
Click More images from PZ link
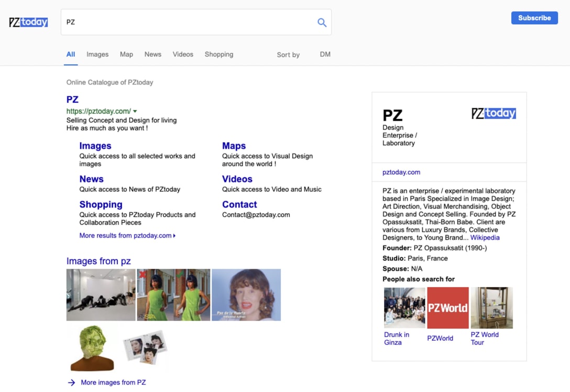click(x=113, y=383)
